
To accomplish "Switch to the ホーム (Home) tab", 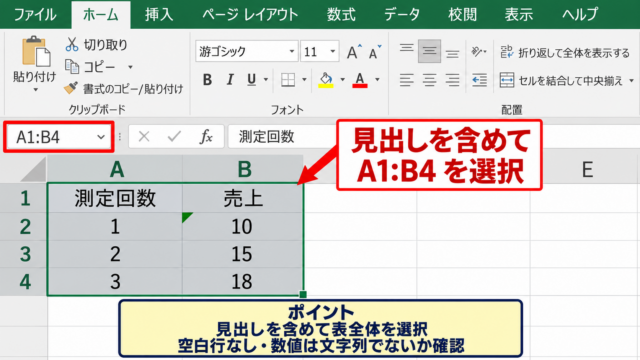I will point(101,15).
